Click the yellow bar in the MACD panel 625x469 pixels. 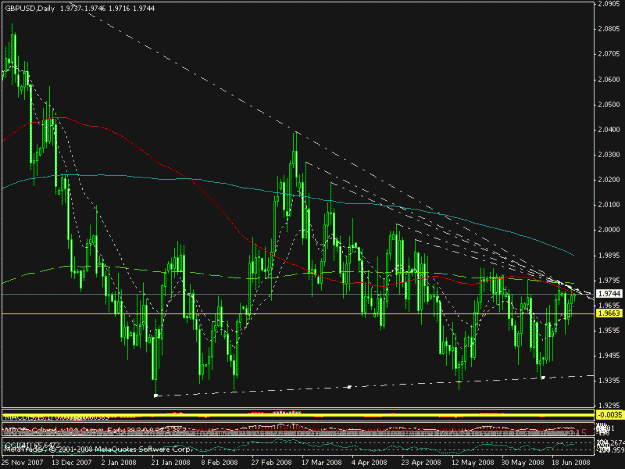(x=299, y=415)
